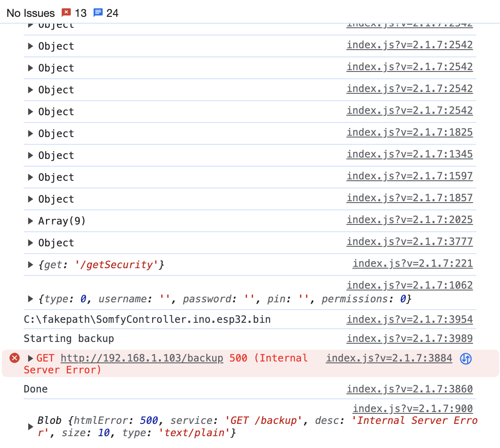Open index.js:3989 beside Starting backup
The height and width of the screenshot is (448, 500).
[410, 338]
